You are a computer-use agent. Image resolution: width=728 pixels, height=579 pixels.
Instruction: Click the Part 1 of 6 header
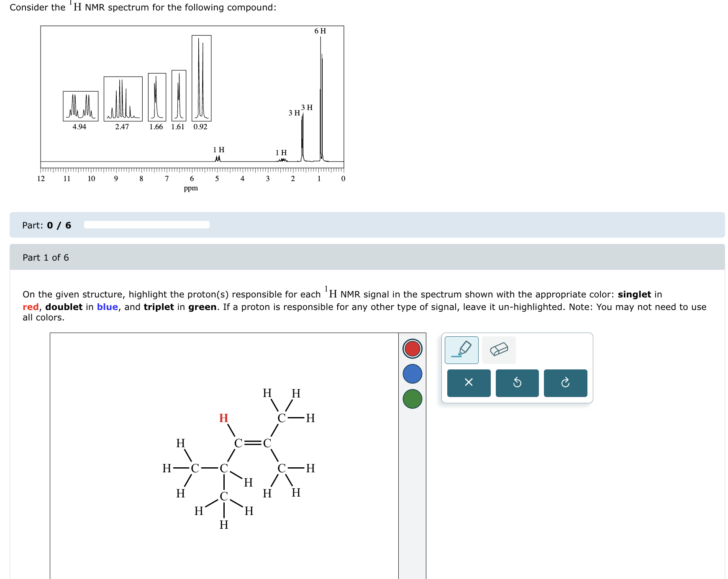(46, 258)
